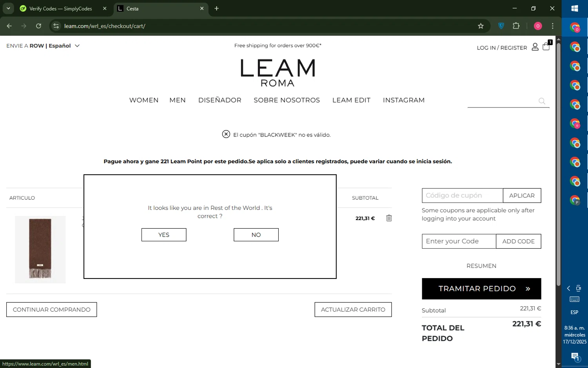
Task: Click the address bar URL
Action: (x=105, y=26)
